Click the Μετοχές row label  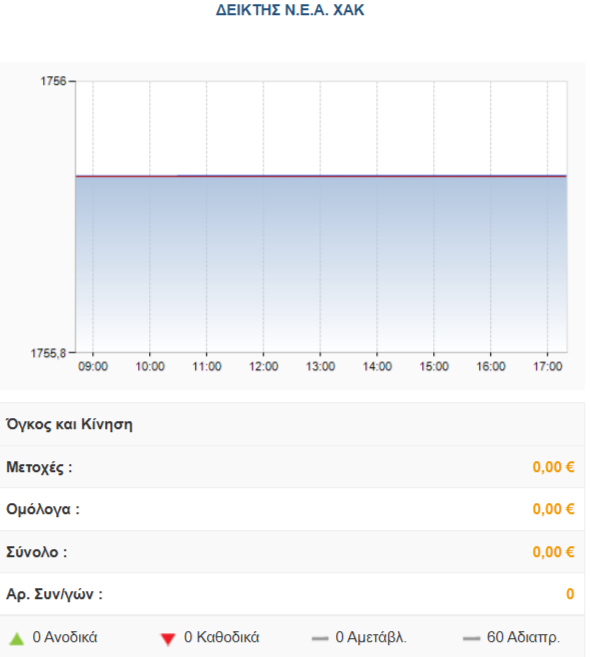tap(39, 467)
